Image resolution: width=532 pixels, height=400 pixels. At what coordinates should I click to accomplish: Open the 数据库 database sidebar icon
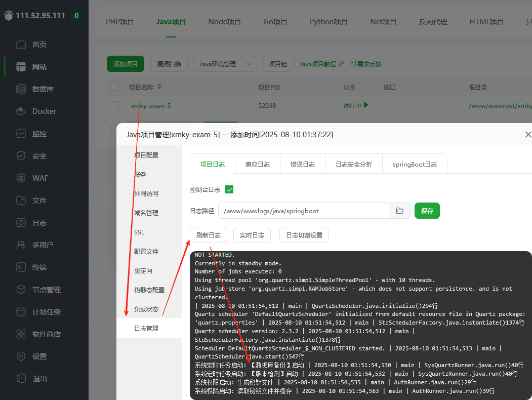(x=21, y=89)
